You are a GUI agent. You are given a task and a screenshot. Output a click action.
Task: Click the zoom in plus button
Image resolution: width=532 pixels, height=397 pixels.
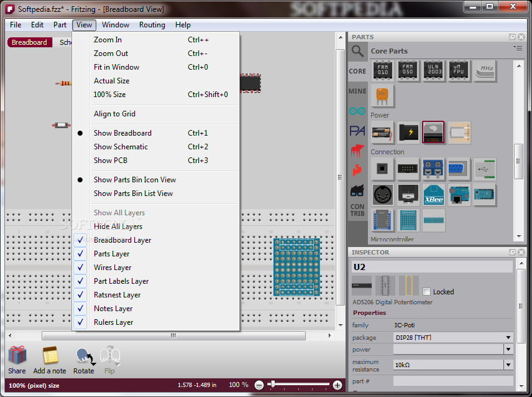coord(337,385)
